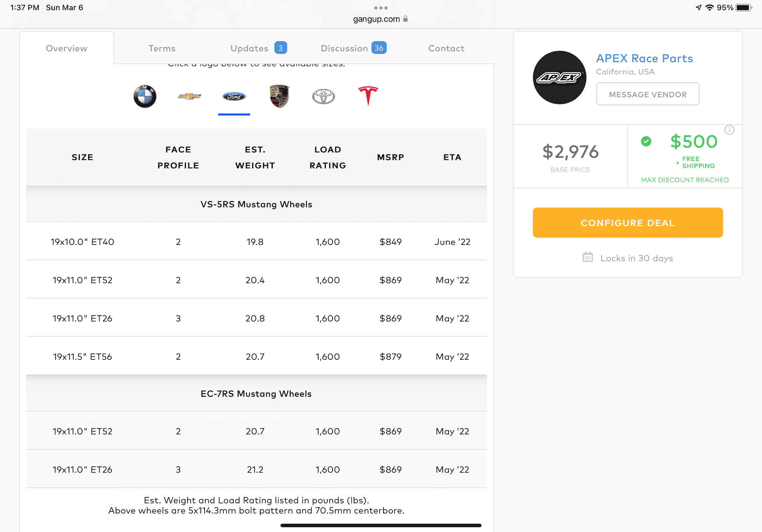Open the Contact tab

[x=446, y=48]
